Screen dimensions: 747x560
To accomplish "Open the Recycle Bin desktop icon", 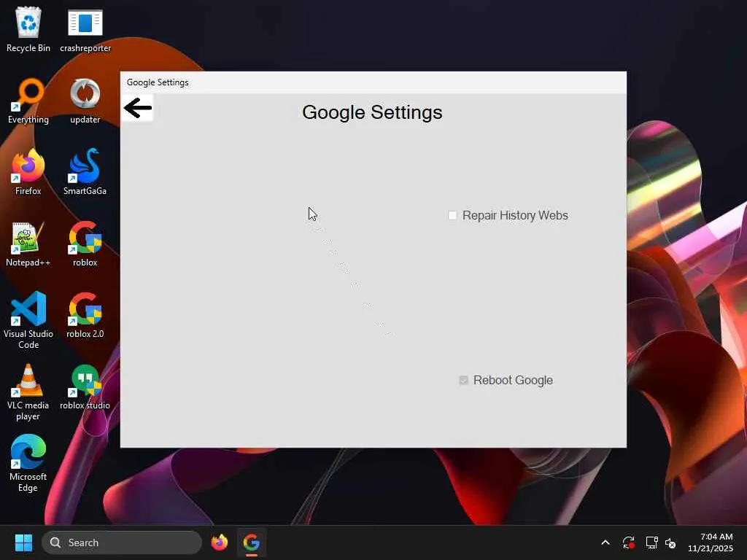I will click(x=28, y=29).
